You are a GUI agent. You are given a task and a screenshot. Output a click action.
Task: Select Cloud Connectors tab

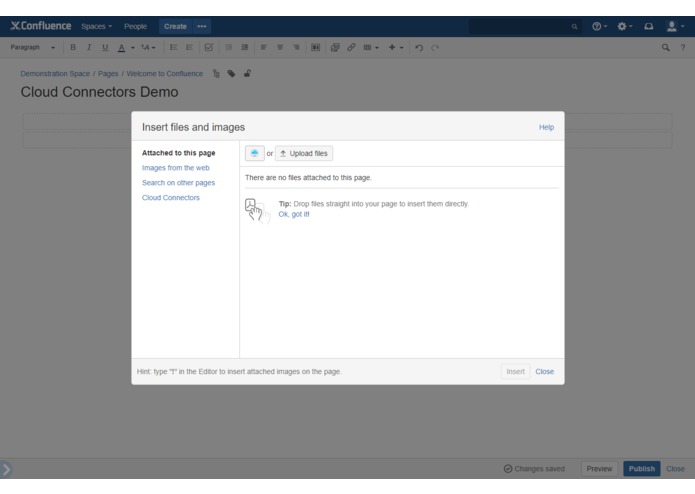pyautogui.click(x=171, y=198)
